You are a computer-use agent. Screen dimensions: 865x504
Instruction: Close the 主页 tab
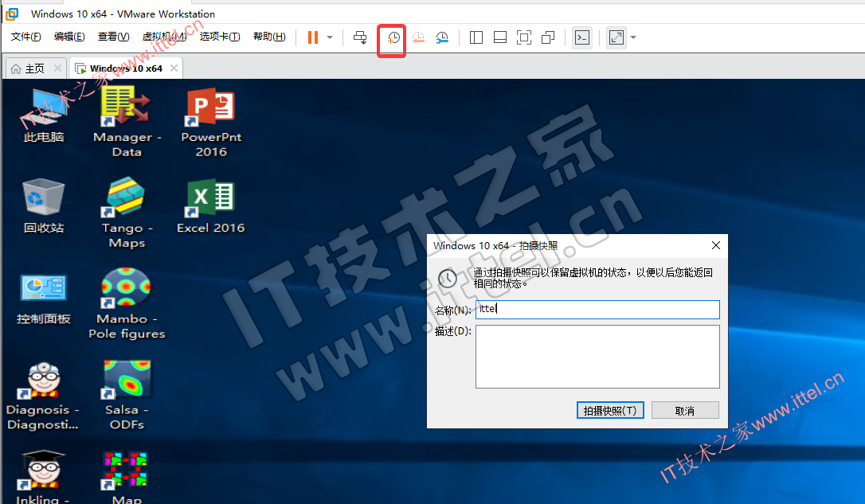pyautogui.click(x=57, y=68)
